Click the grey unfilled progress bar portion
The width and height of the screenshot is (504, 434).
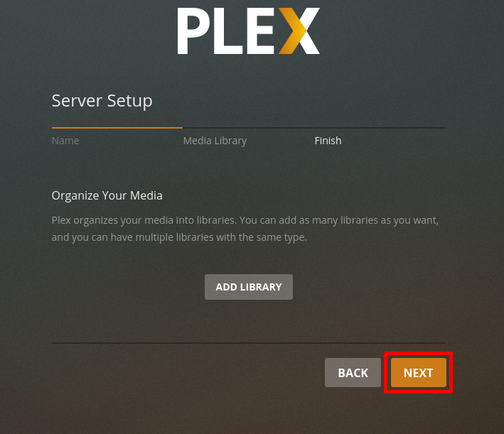click(314, 128)
